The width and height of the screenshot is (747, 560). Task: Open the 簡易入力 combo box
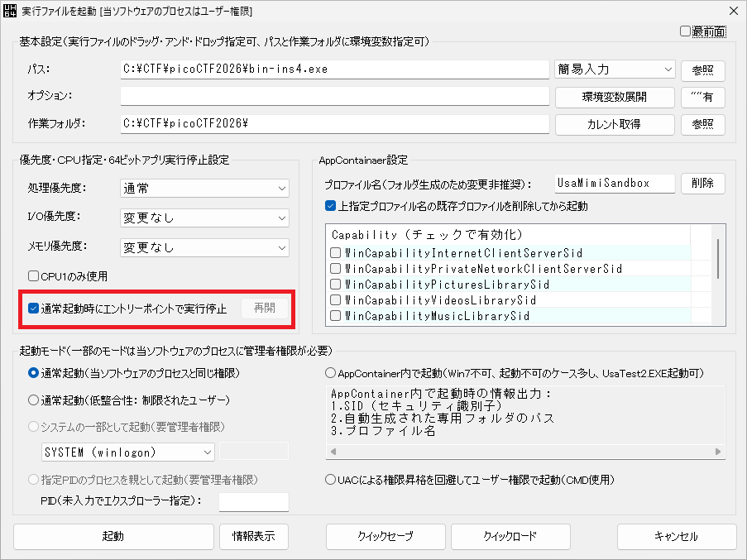[615, 69]
